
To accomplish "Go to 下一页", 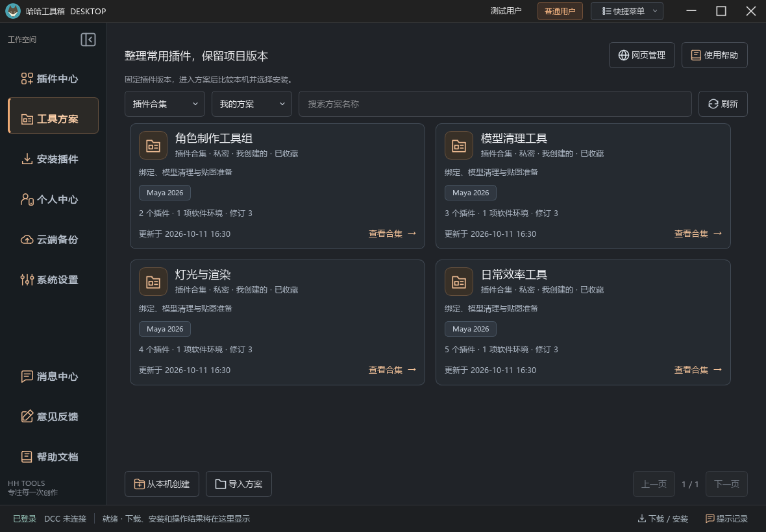I will pos(726,484).
